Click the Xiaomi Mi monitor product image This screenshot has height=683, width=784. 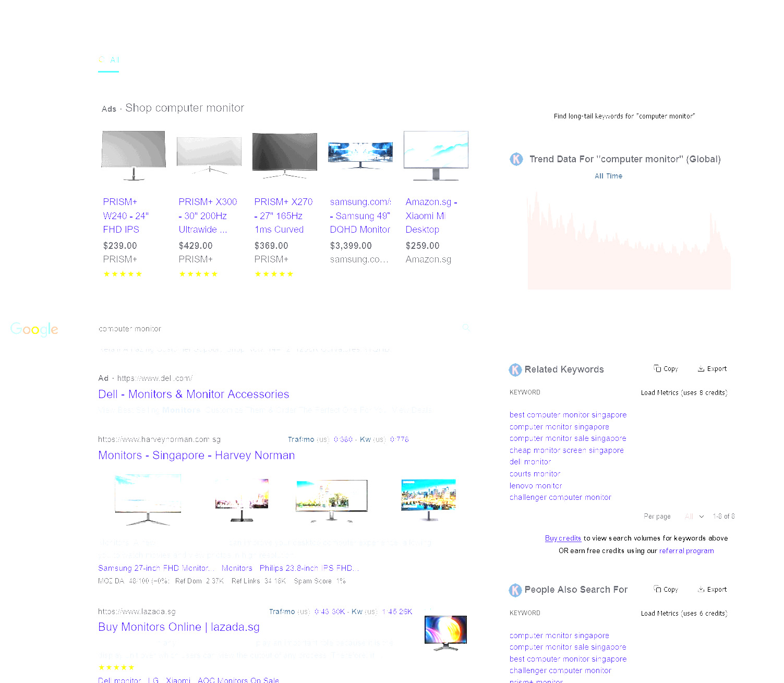436,155
